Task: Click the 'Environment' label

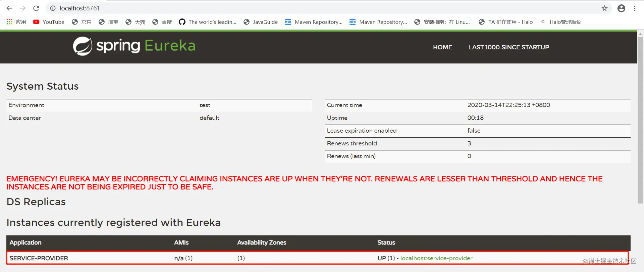Action: click(26, 105)
